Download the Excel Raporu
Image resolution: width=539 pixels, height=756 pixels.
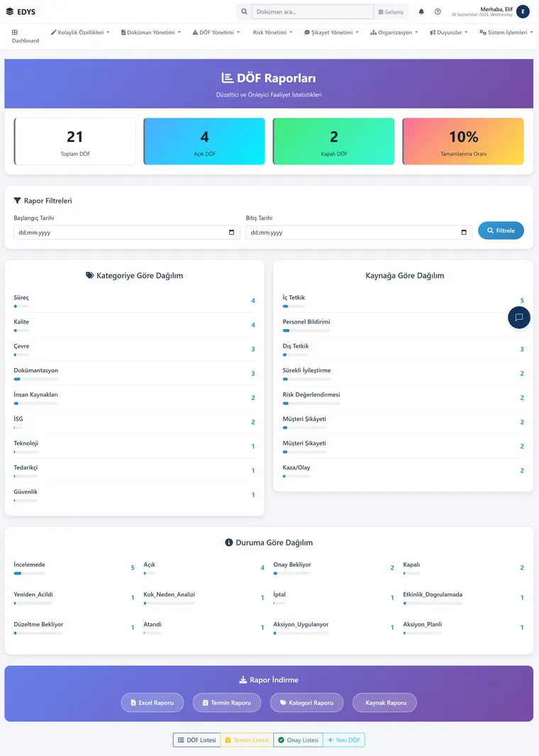click(152, 703)
